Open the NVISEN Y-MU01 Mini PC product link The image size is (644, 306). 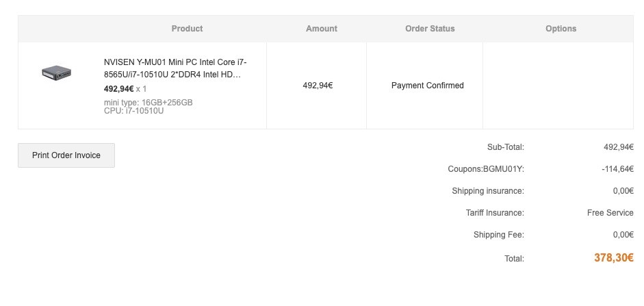175,68
